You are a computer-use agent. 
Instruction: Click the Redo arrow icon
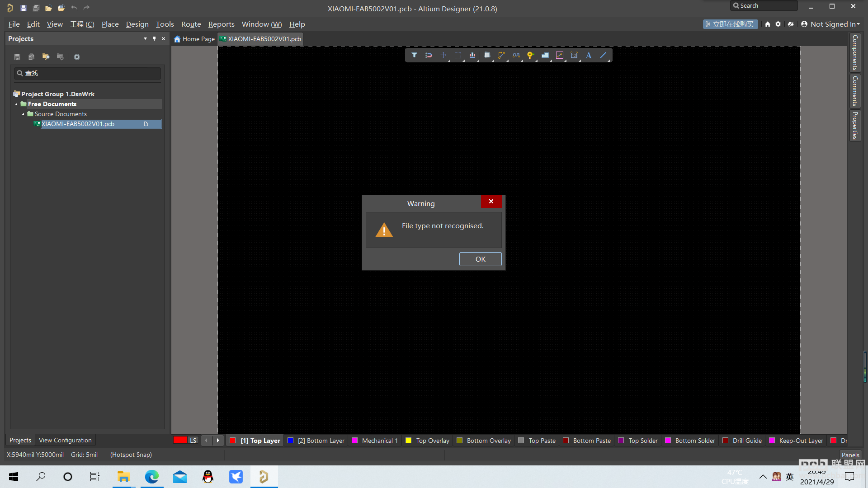[x=87, y=8]
